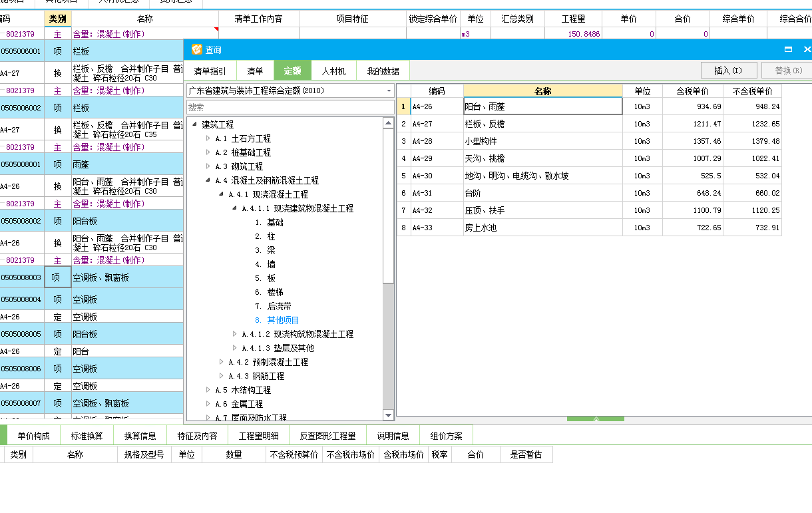812x513 pixels.
Task: Select tree item 3. 梁
Action: click(265, 250)
